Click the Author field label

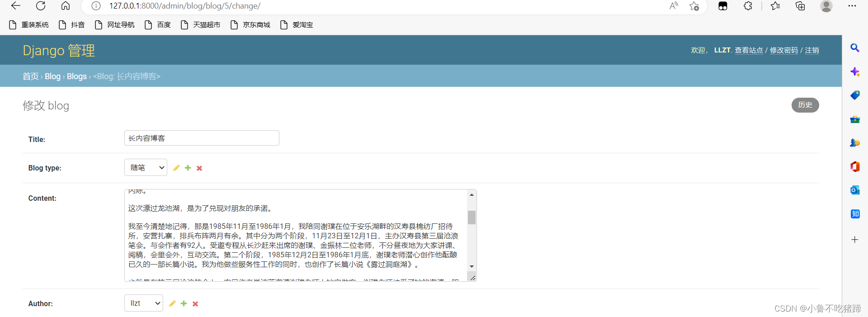[x=40, y=303]
